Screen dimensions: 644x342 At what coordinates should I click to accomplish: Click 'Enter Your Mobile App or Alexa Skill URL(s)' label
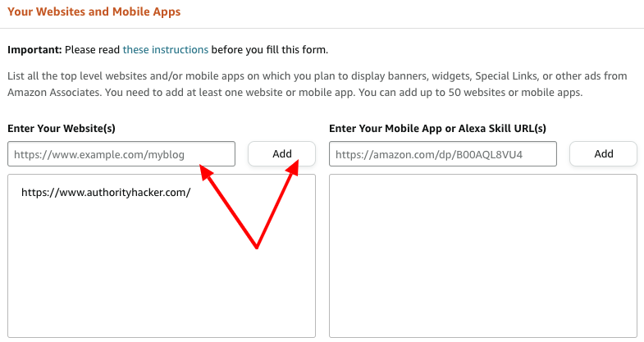(x=437, y=129)
